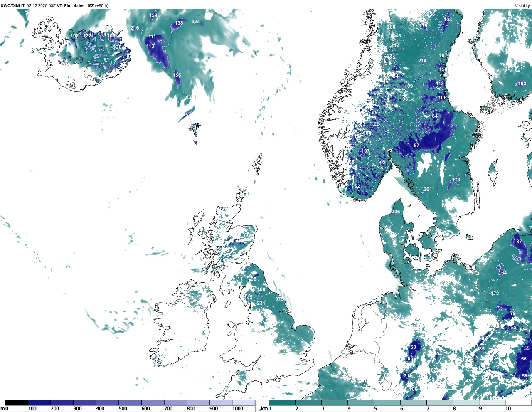The height and width of the screenshot is (412, 532).
Task: Click the 172 value over Poland
Action: pos(495,294)
